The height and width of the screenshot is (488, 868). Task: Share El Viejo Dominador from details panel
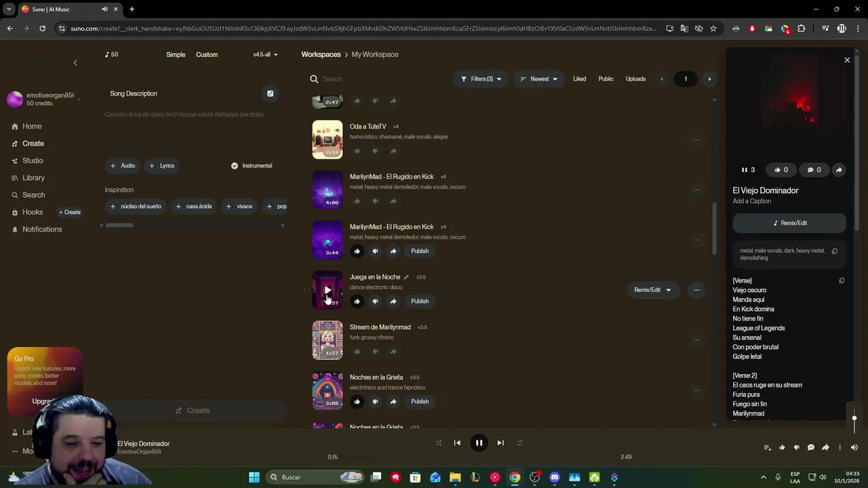point(839,170)
